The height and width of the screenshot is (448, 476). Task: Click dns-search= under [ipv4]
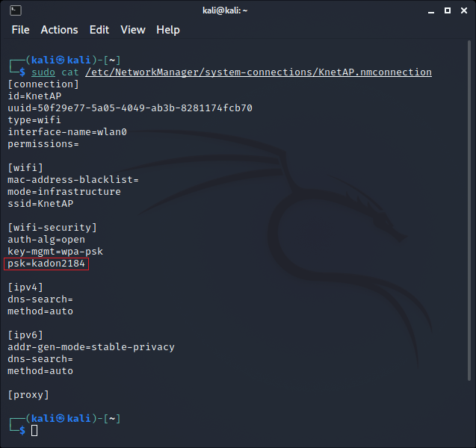point(40,299)
